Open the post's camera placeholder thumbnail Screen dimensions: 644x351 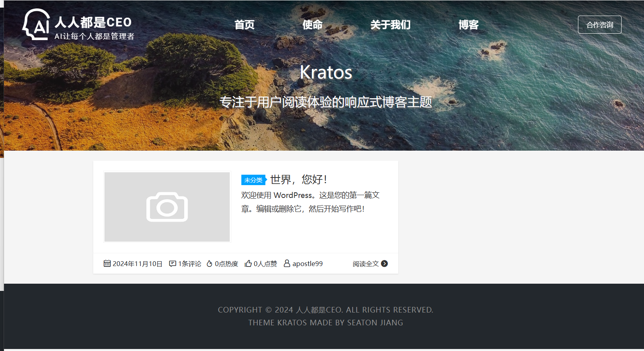[167, 207]
